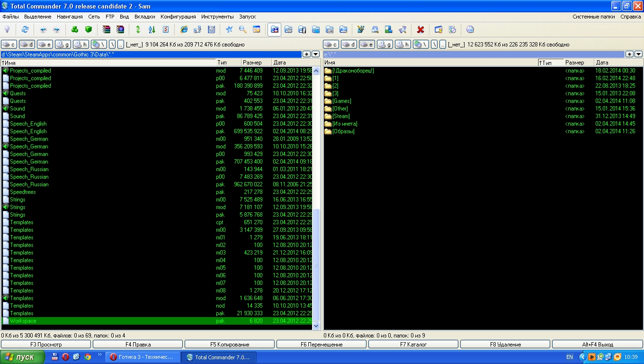Click the stacked books pack icon
This screenshot has height=364, width=644.
(107, 29)
